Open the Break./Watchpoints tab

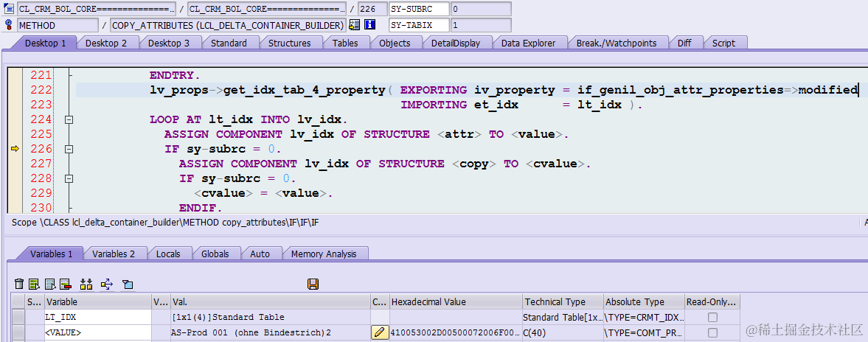point(616,43)
